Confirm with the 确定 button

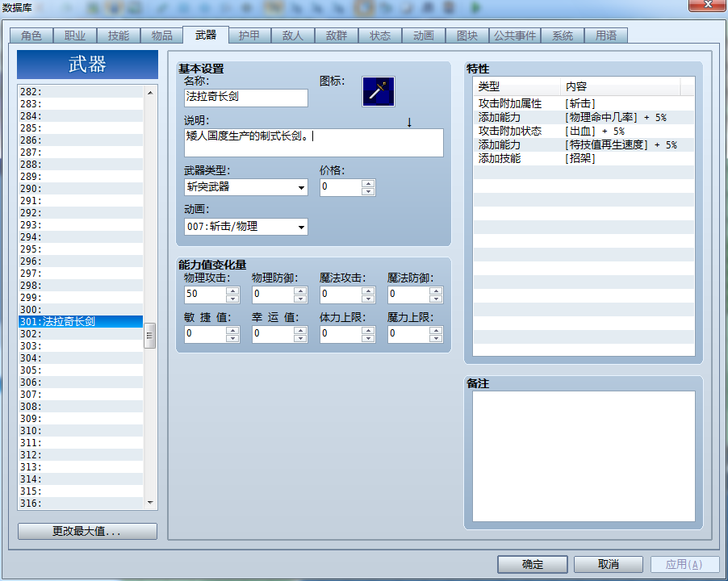[x=533, y=564]
